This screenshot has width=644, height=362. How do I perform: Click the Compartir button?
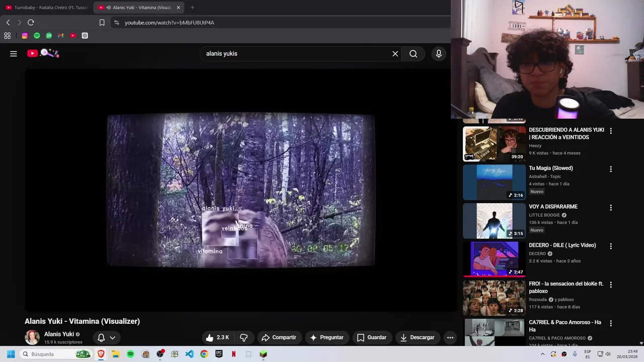[x=279, y=337]
